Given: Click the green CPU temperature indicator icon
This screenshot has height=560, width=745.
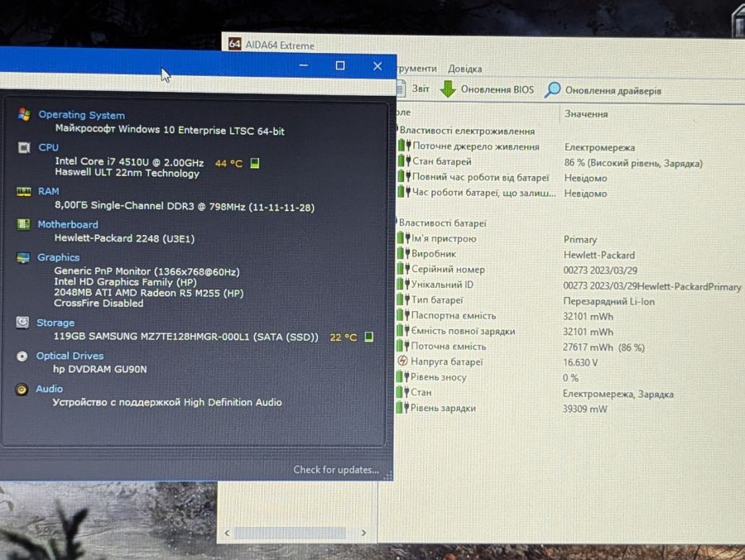Looking at the screenshot, I should (x=255, y=164).
